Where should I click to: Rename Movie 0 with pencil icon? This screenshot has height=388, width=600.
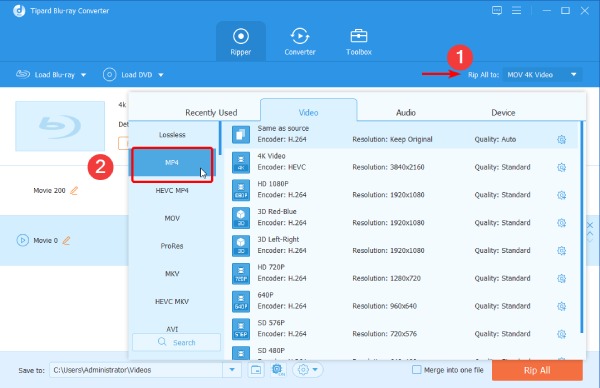(66, 240)
